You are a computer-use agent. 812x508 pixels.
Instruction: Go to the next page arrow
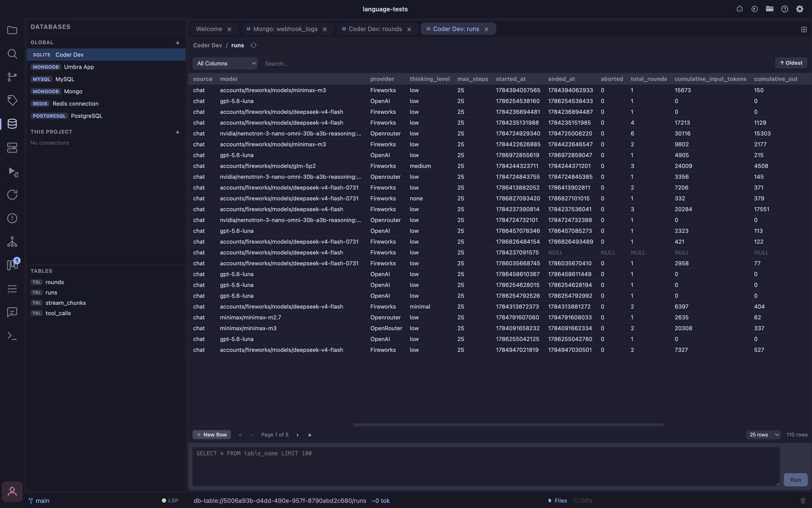pos(297,435)
